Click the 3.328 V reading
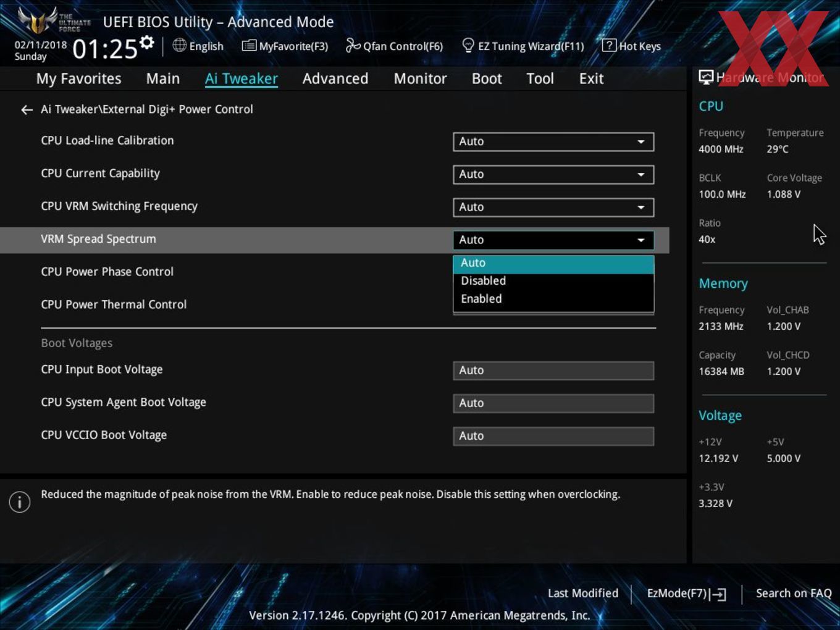Image resolution: width=840 pixels, height=630 pixels. [715, 503]
